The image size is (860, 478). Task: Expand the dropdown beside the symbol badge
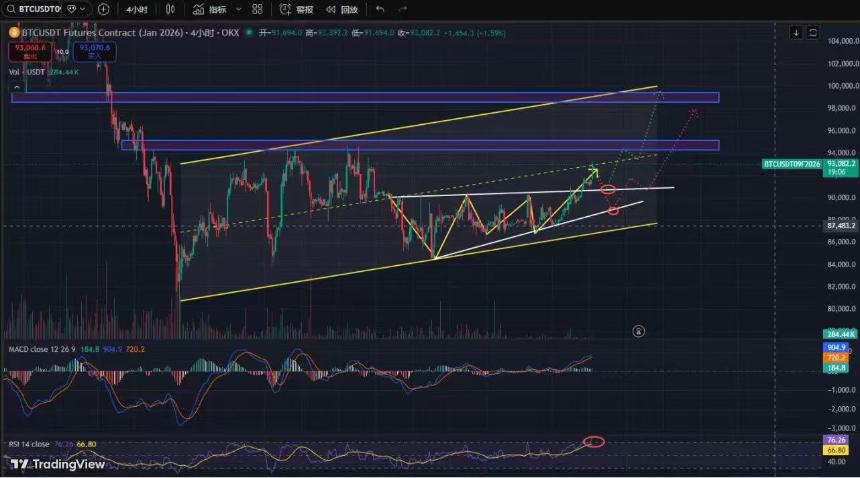coord(82,9)
